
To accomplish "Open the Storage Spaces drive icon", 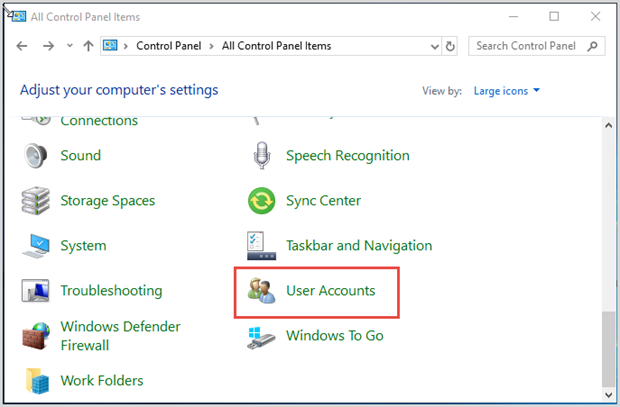I will [37, 201].
